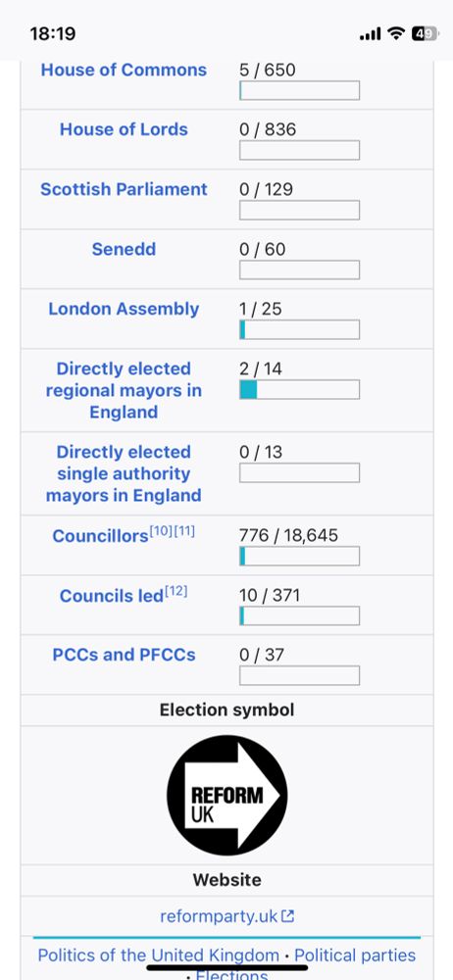Viewport: 453px width, 980px height.
Task: Tap the Reform UK arrow logo image
Action: 227,795
